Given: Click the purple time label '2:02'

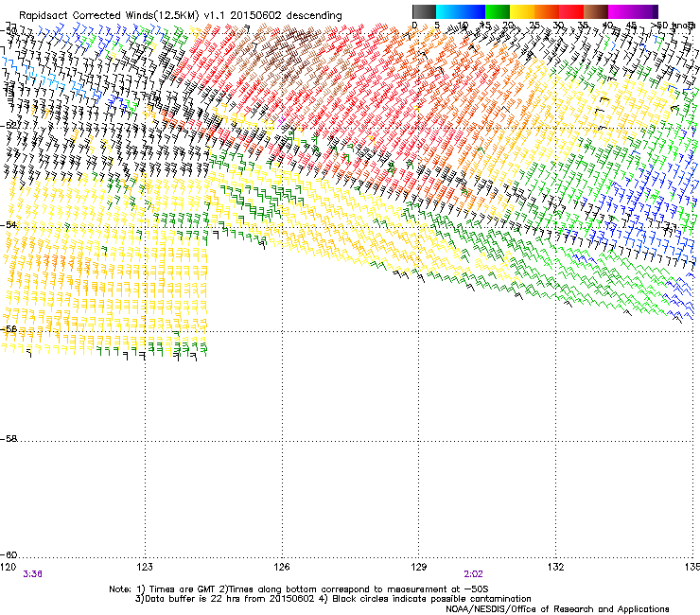Looking at the screenshot, I should pos(473,574).
